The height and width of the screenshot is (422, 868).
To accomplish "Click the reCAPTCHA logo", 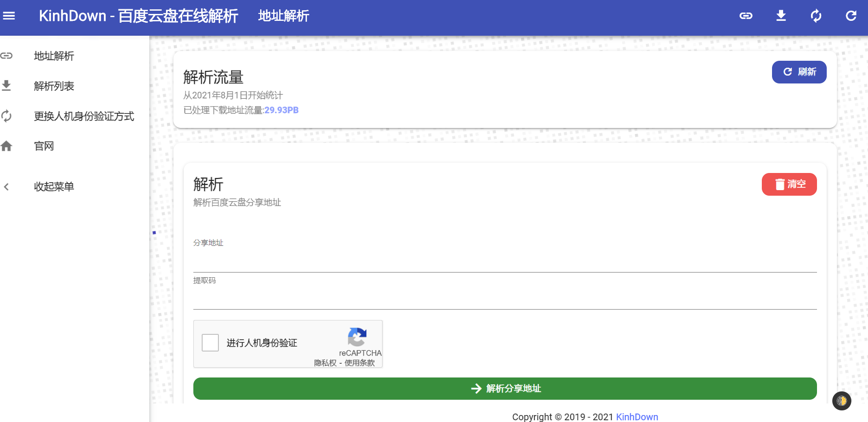I will pos(357,337).
